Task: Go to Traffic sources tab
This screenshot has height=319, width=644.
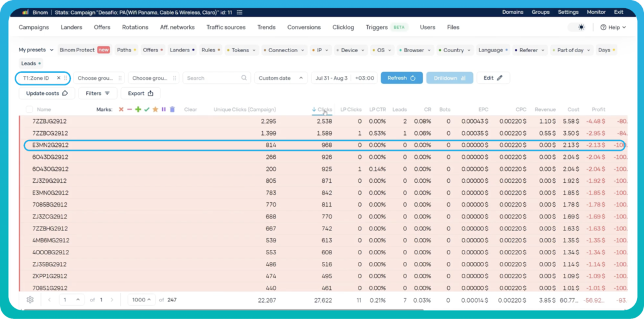Action: tap(226, 28)
